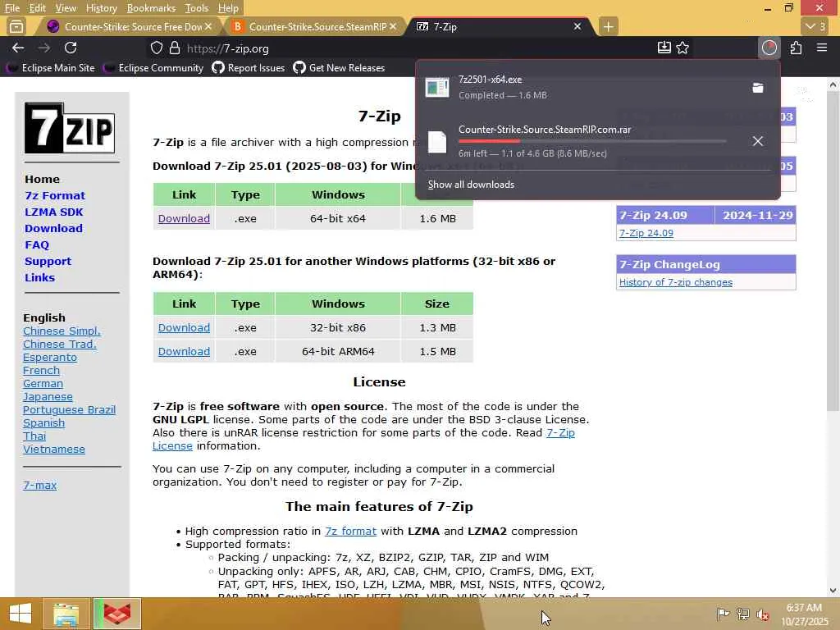Open the completed 7z2501-x64.exe download

coord(583,87)
